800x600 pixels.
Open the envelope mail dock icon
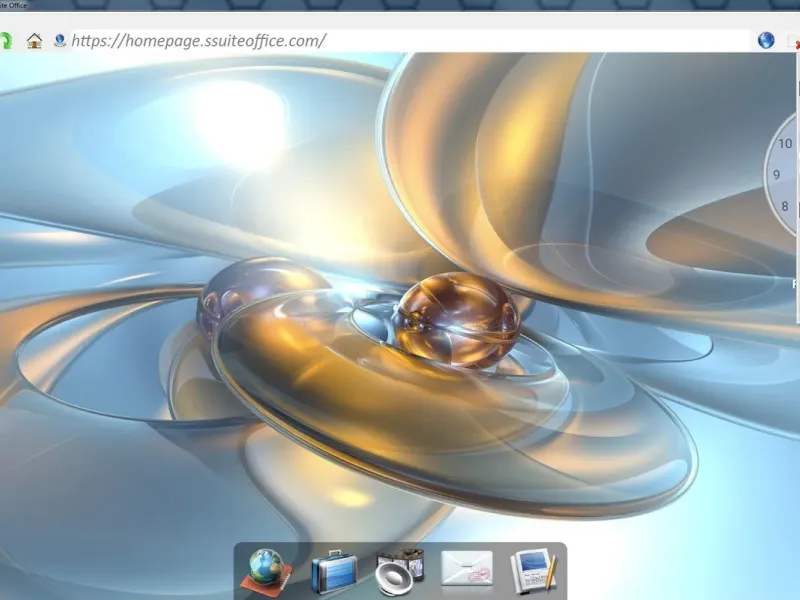466,569
